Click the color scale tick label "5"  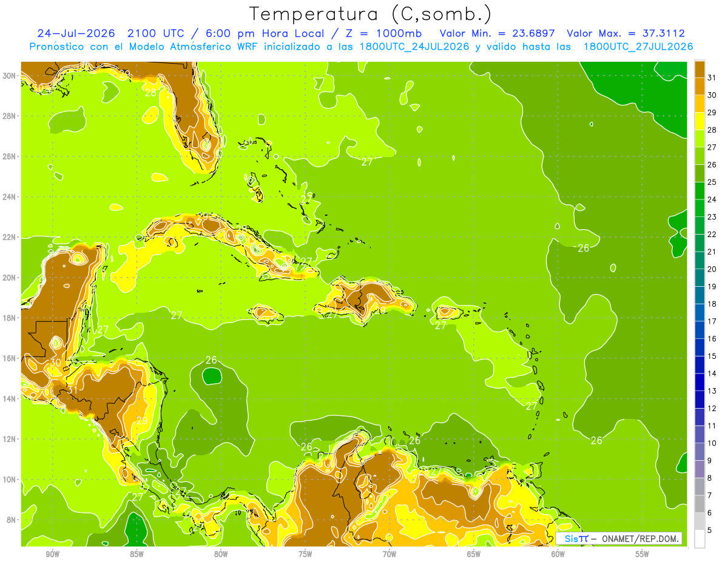(710, 530)
